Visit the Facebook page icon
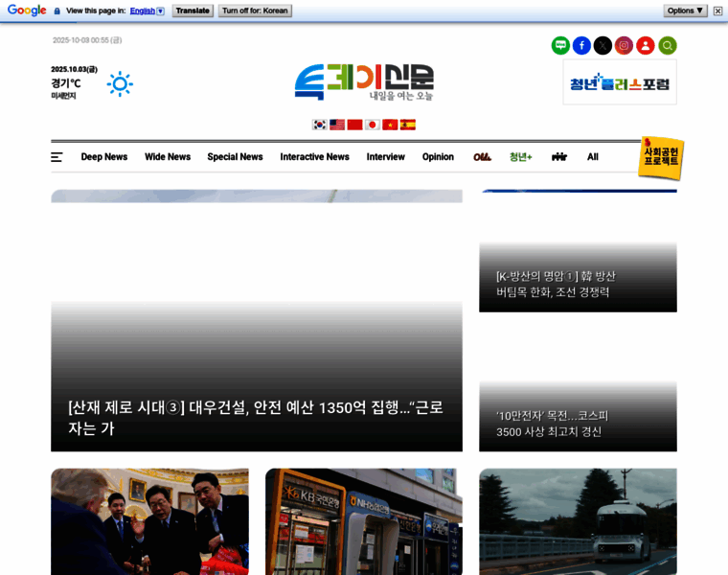728x575 pixels. [581, 45]
